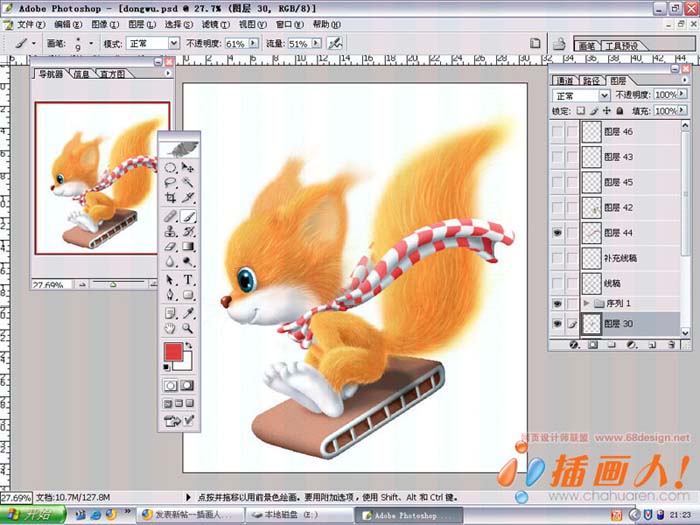Toggle lock all icon
The width and height of the screenshot is (700, 525).
(x=620, y=111)
